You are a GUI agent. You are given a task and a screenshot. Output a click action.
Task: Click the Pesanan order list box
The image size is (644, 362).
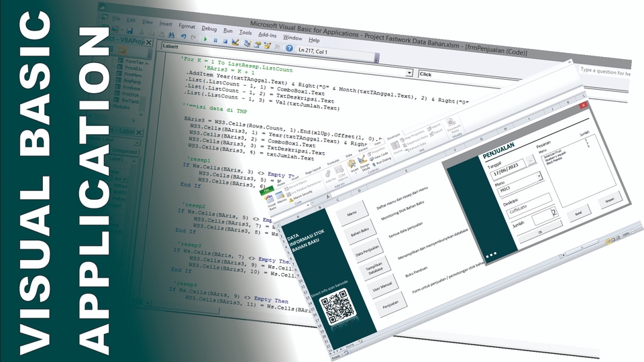578,170
